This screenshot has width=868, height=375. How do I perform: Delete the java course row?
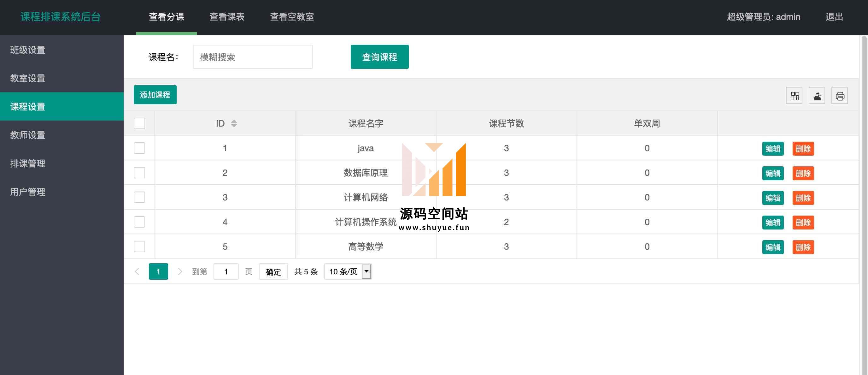[803, 149]
